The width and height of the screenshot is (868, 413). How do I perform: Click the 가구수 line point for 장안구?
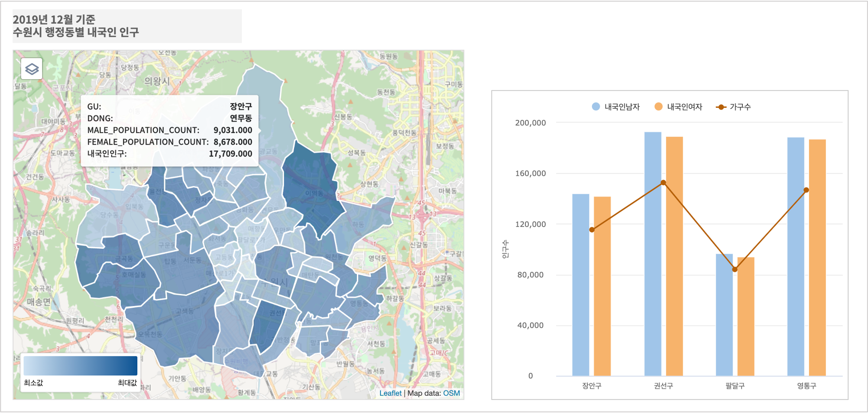tap(592, 230)
